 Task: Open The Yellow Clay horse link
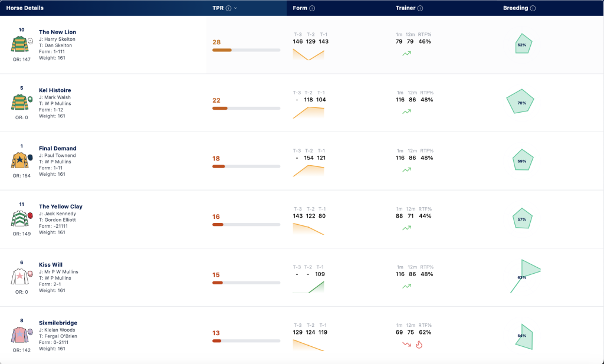(x=61, y=206)
